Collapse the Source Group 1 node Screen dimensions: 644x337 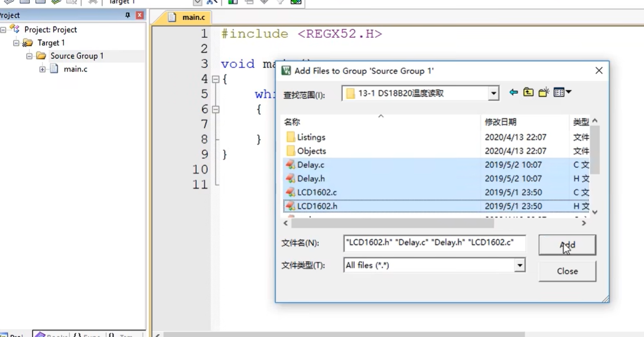point(29,56)
